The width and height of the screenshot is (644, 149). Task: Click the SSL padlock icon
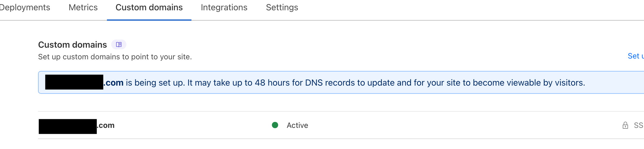(x=625, y=125)
